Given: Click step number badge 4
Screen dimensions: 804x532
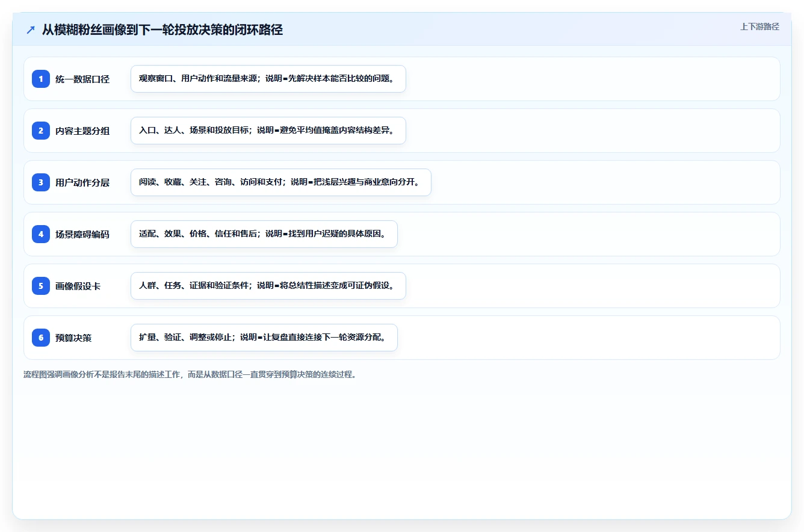Looking at the screenshot, I should (x=41, y=234).
